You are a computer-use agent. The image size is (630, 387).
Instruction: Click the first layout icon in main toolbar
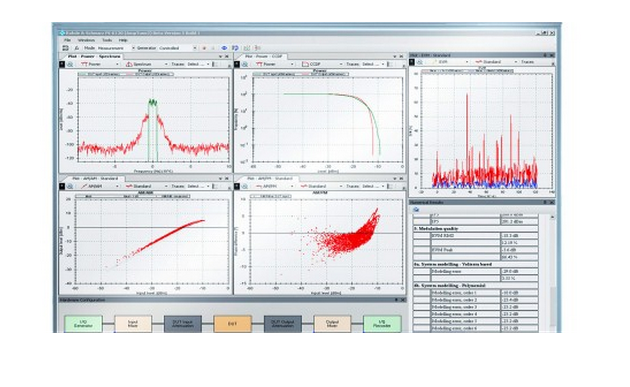click(65, 48)
